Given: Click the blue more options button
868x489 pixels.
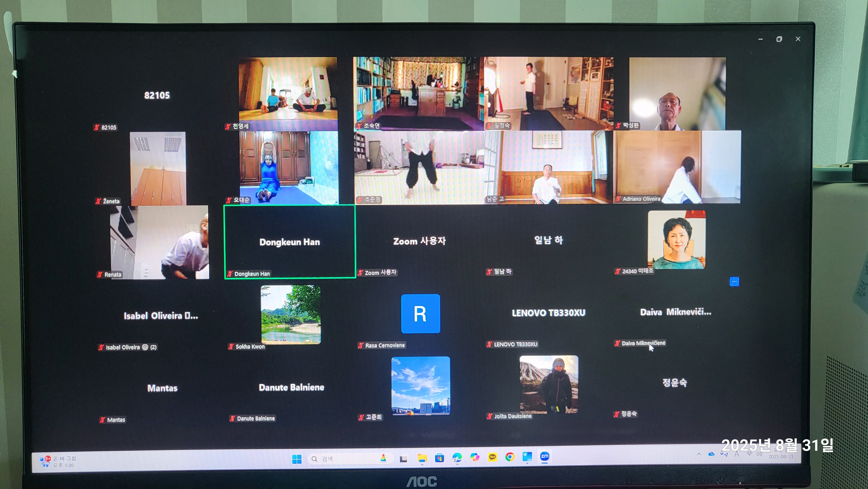Looking at the screenshot, I should click(x=734, y=281).
